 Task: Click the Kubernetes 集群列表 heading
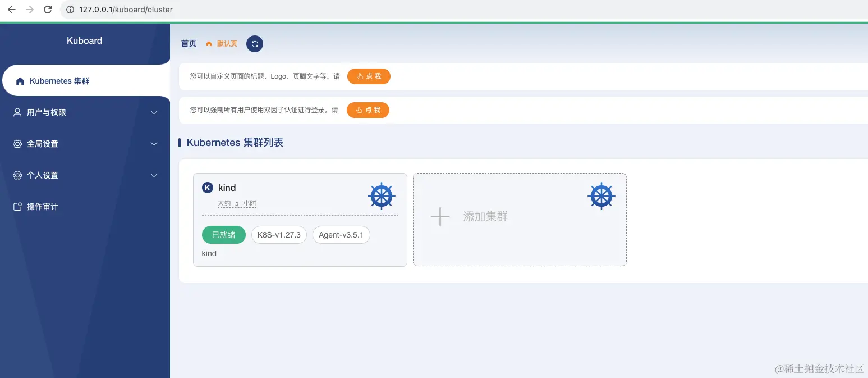(x=235, y=143)
